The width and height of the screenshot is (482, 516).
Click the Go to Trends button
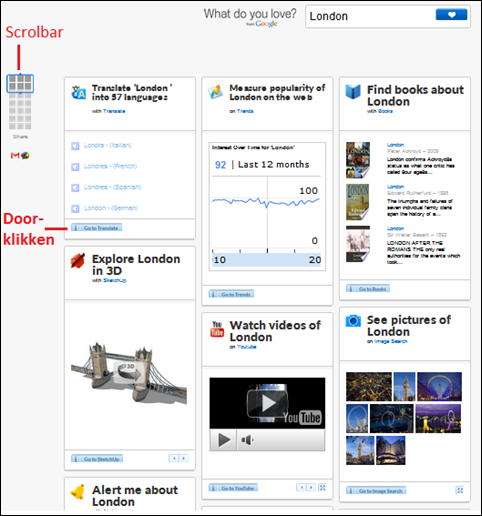pos(231,294)
